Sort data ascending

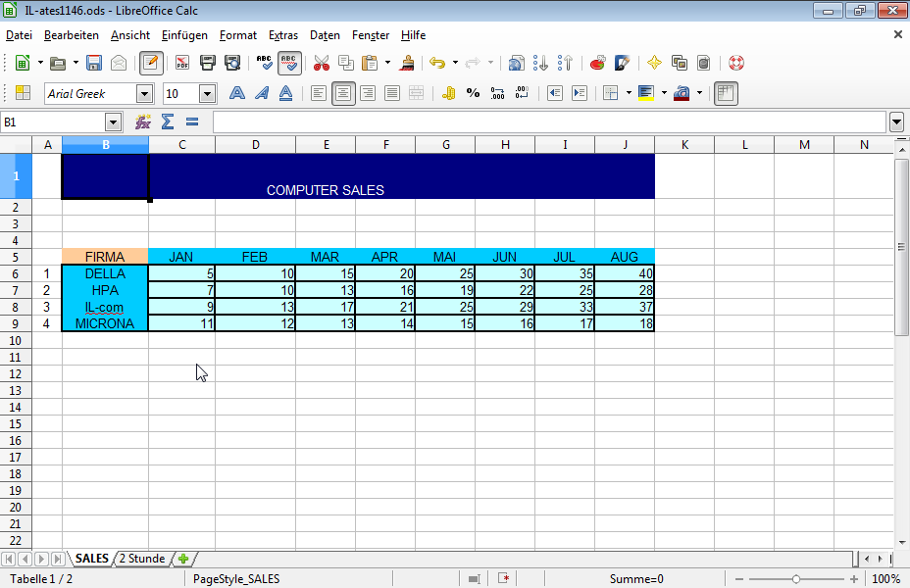(541, 63)
